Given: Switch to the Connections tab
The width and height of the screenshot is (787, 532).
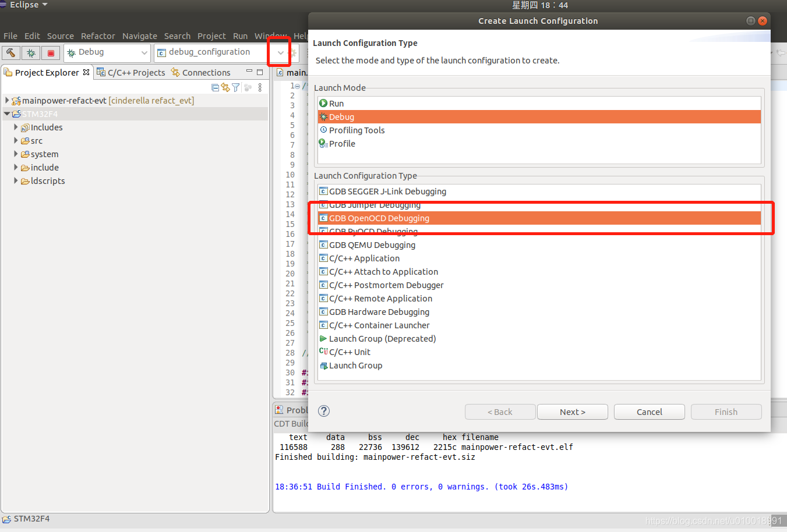Looking at the screenshot, I should tap(201, 72).
